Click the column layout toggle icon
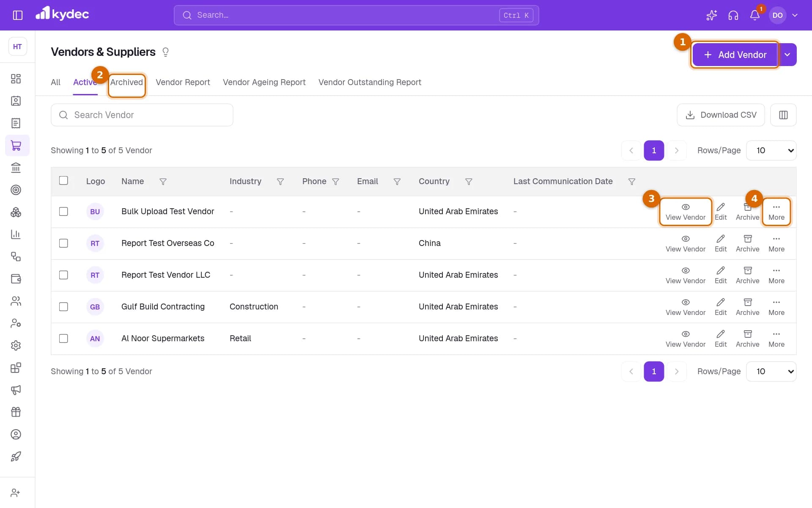This screenshot has width=812, height=508. coord(783,115)
